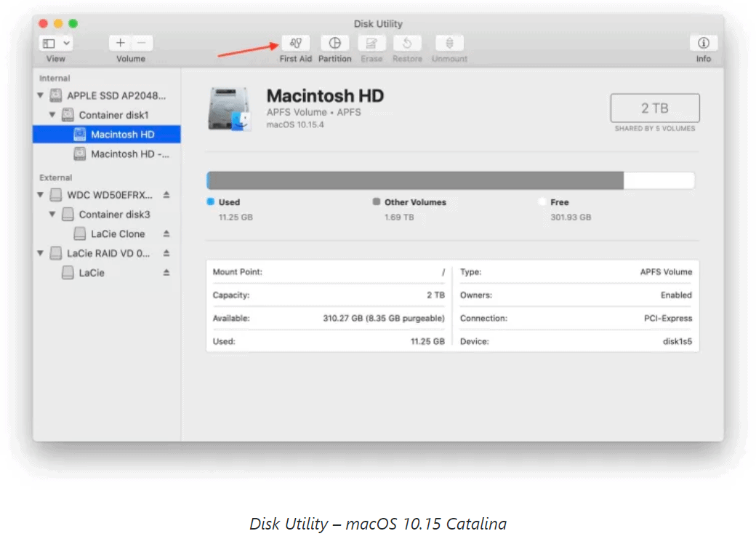756x539 pixels.
Task: Eject the LaCie Clone volume
Action: coord(166,233)
